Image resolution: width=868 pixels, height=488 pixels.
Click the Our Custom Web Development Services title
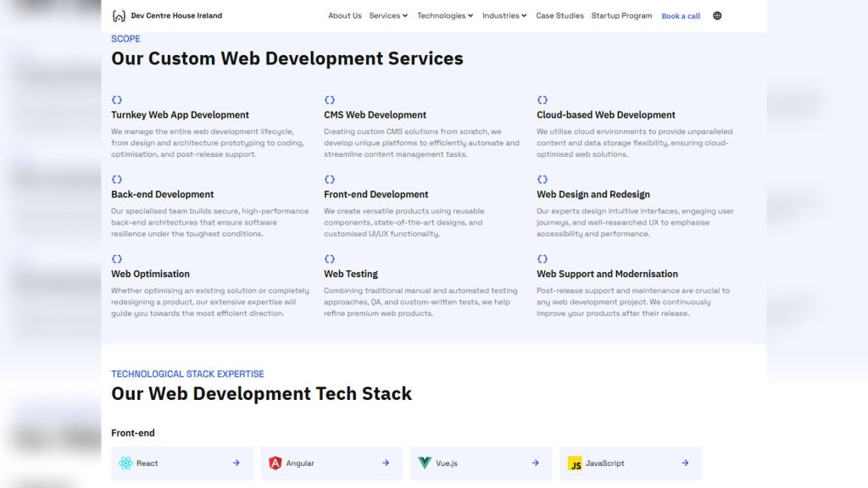click(287, 58)
